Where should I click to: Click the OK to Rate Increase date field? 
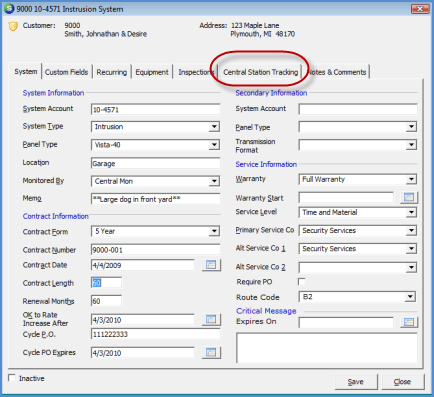tap(143, 320)
